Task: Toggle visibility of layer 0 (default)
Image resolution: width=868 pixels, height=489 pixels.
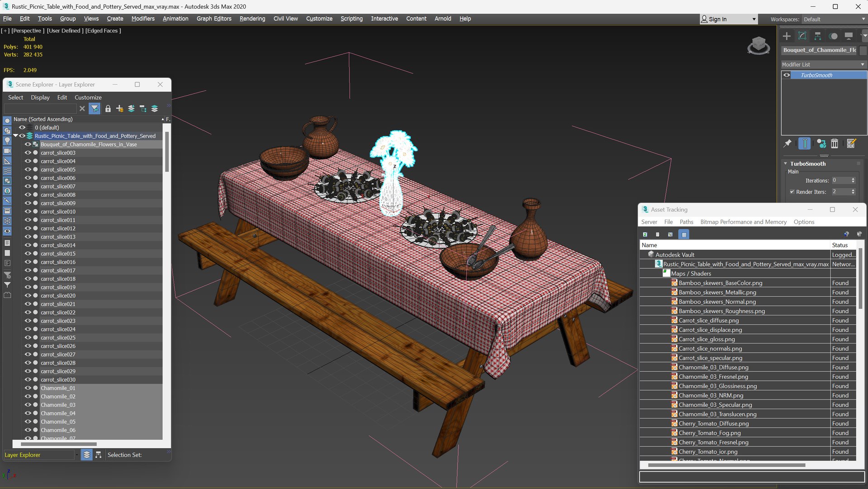Action: coord(22,128)
